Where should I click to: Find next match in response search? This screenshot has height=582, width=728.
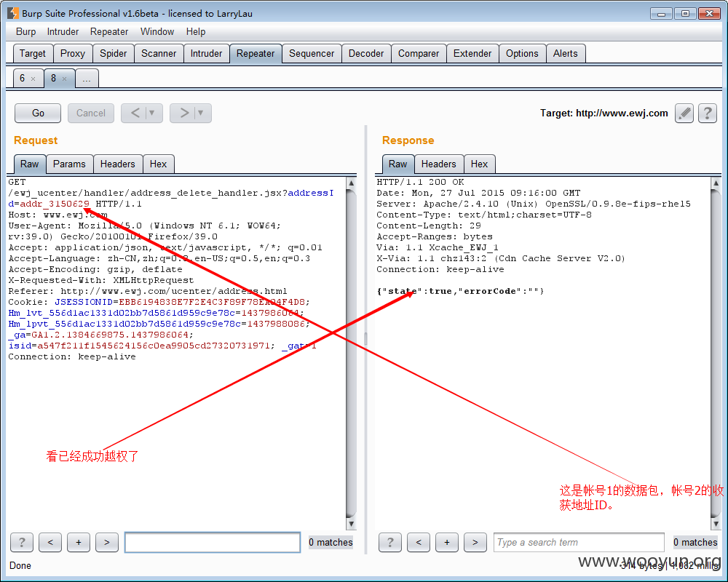pos(475,542)
